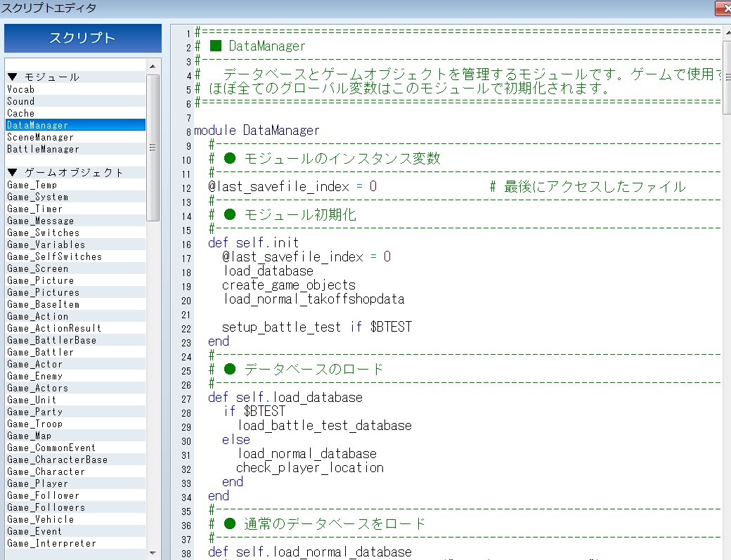Viewport: 731px width, 560px height.
Task: Collapse the モジュール section triangle
Action: click(x=13, y=77)
